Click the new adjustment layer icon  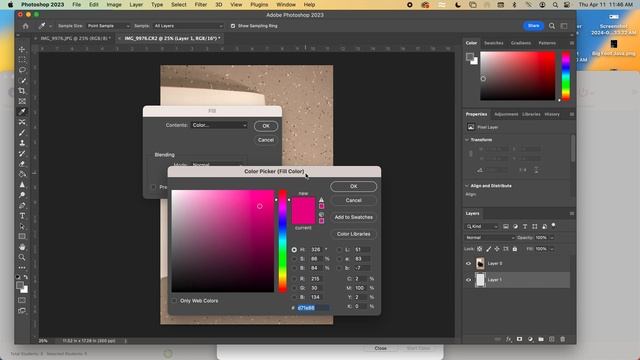click(530, 339)
